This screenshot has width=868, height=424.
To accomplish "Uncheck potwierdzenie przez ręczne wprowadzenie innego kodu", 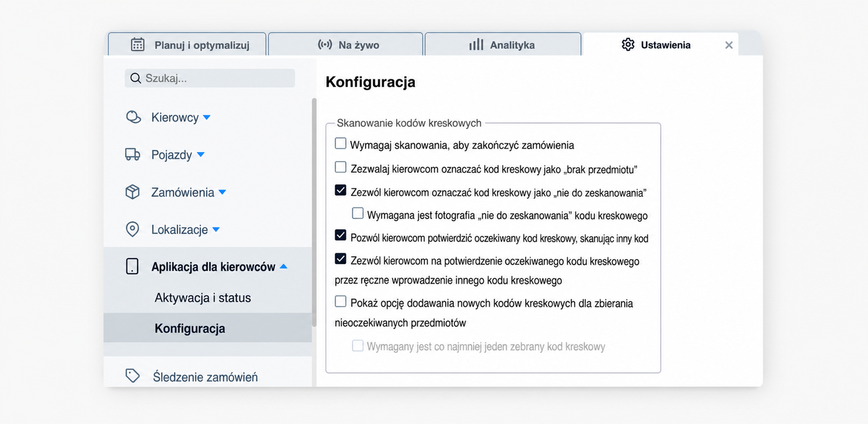I will (340, 258).
